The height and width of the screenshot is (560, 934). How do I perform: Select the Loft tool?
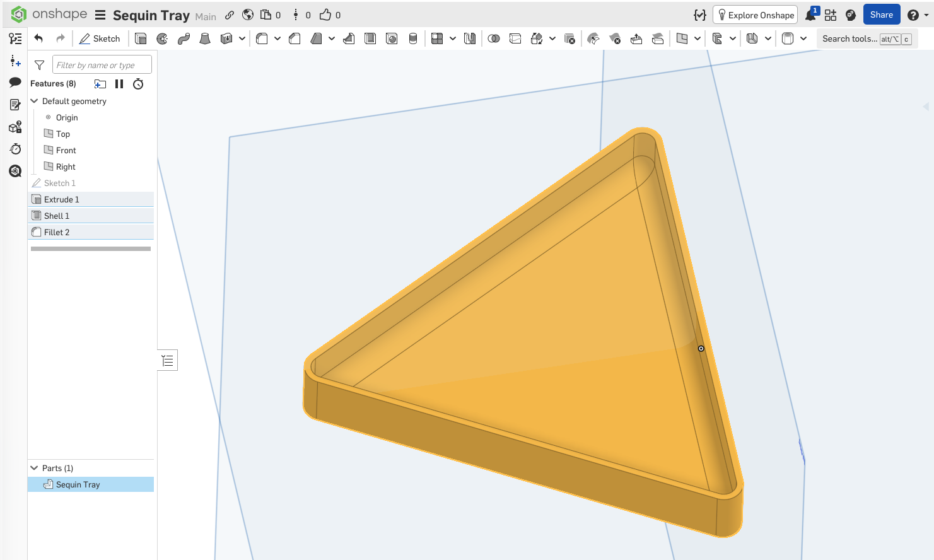(x=205, y=38)
